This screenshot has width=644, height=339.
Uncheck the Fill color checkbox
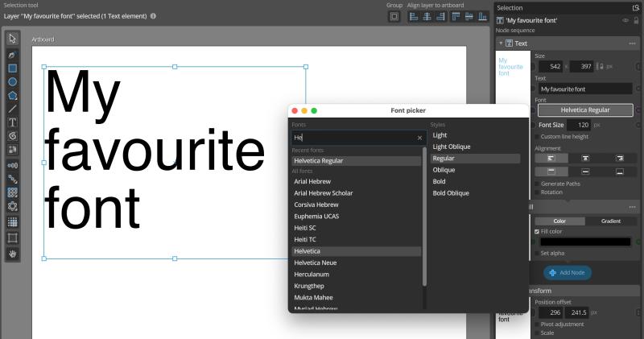(x=537, y=231)
